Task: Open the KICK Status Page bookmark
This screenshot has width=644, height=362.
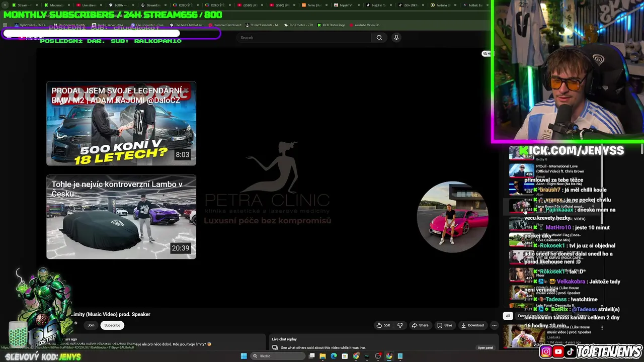Action: (331, 25)
